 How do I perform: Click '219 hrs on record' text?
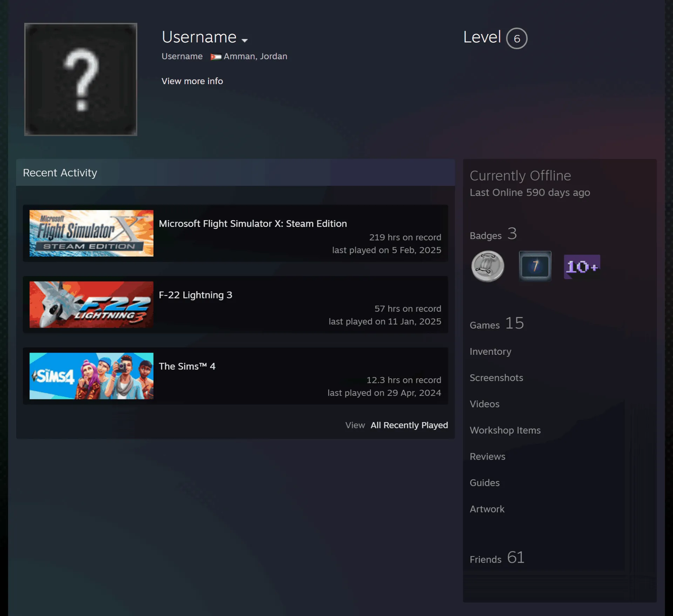(405, 237)
